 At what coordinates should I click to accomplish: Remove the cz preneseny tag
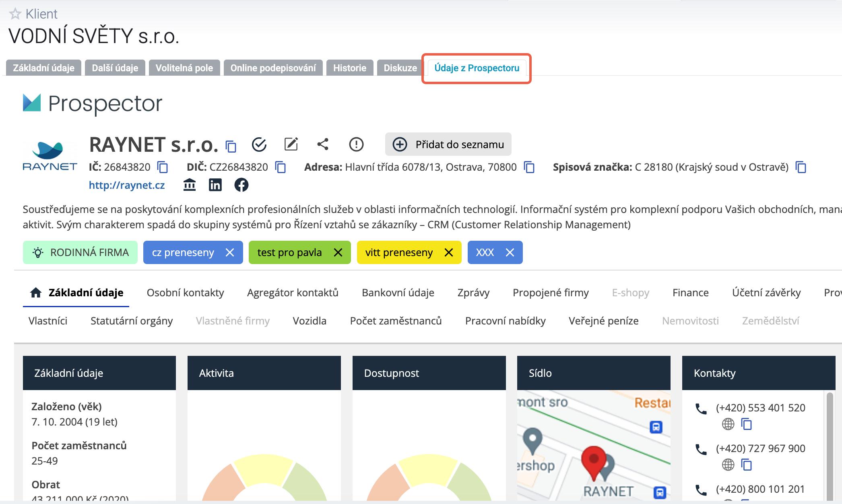[x=230, y=252]
